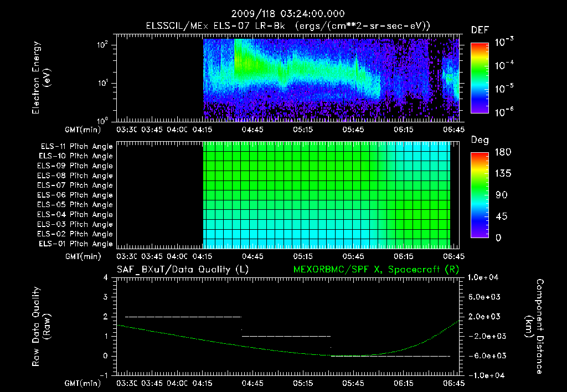Viewport: 567px width, 392px height.
Task: Click the Electron Energy (eV) axis label
Action: pyautogui.click(x=41, y=78)
